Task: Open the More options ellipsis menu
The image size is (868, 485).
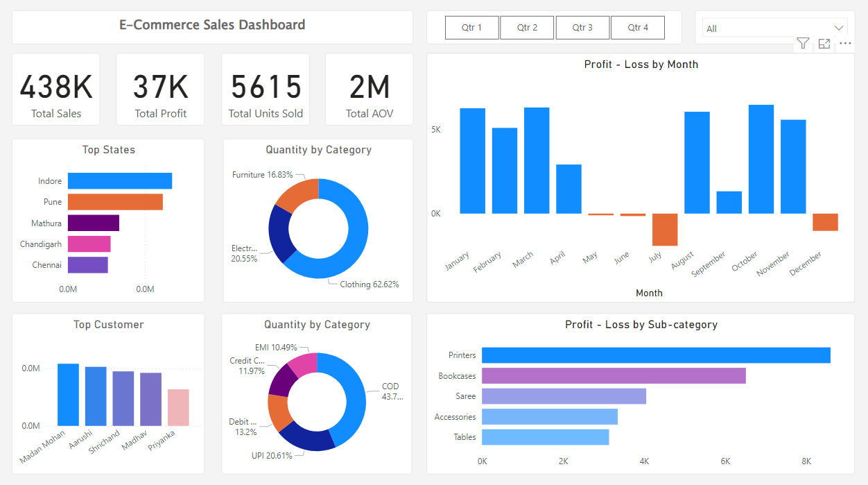Action: (x=845, y=44)
